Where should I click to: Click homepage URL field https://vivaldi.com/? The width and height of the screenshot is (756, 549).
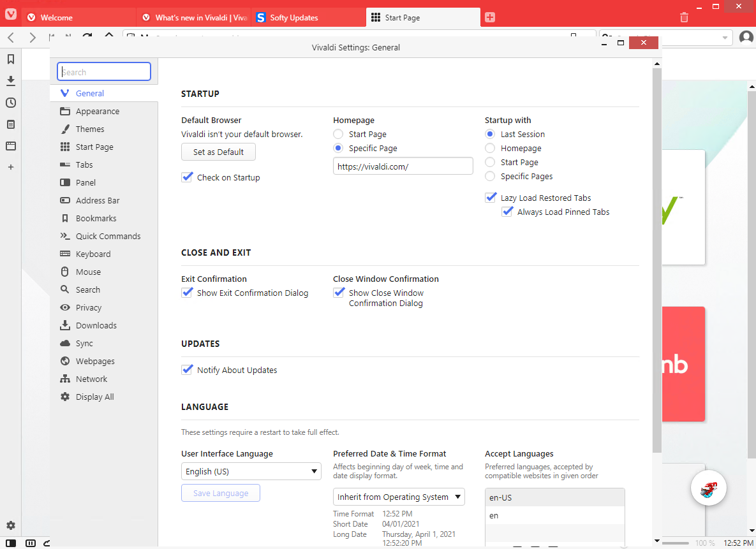click(403, 166)
